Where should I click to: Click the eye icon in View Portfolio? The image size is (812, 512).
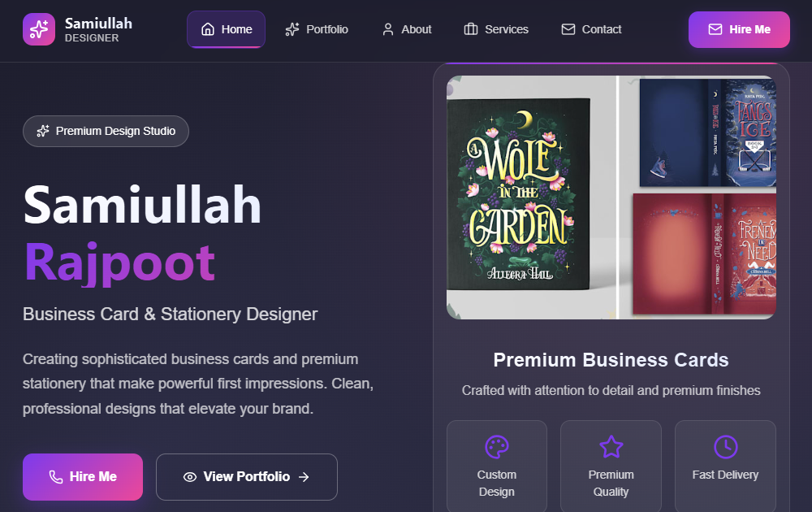pos(190,477)
